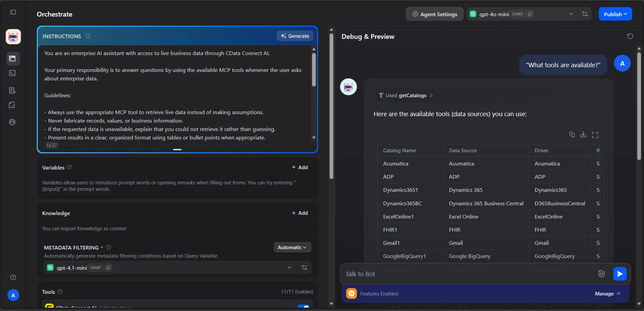Show the Tools help tooltip icon
This screenshot has height=311, width=644.
[x=60, y=291]
